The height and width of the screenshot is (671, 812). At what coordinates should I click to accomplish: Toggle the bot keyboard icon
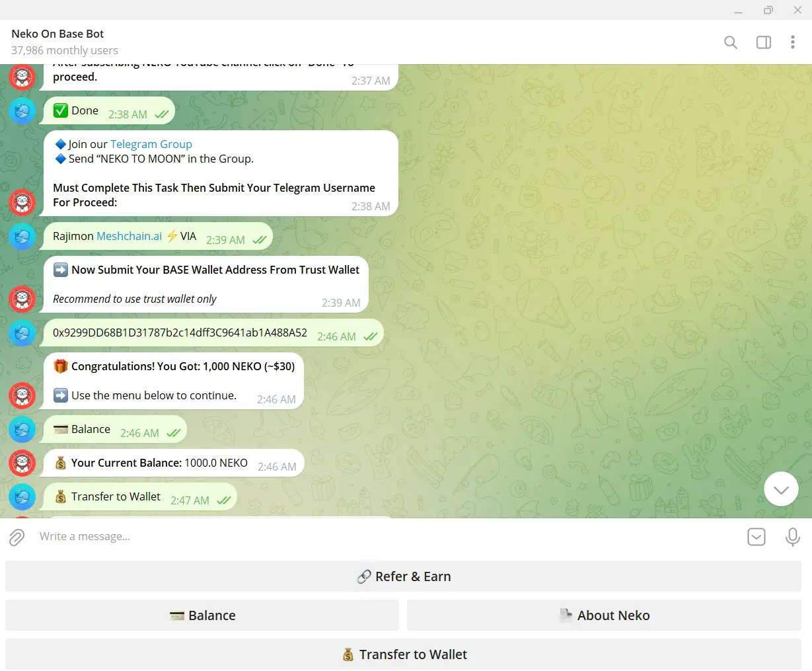coord(756,537)
